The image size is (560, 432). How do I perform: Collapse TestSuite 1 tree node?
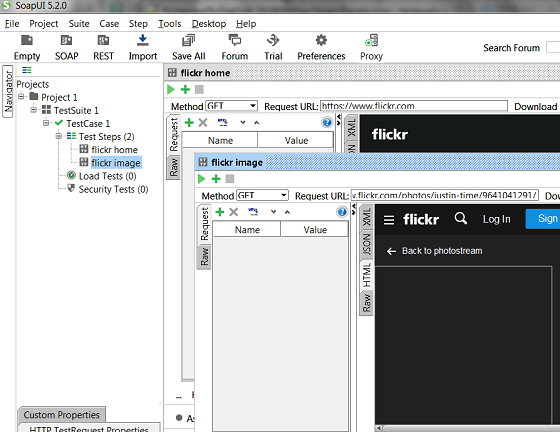coord(34,110)
